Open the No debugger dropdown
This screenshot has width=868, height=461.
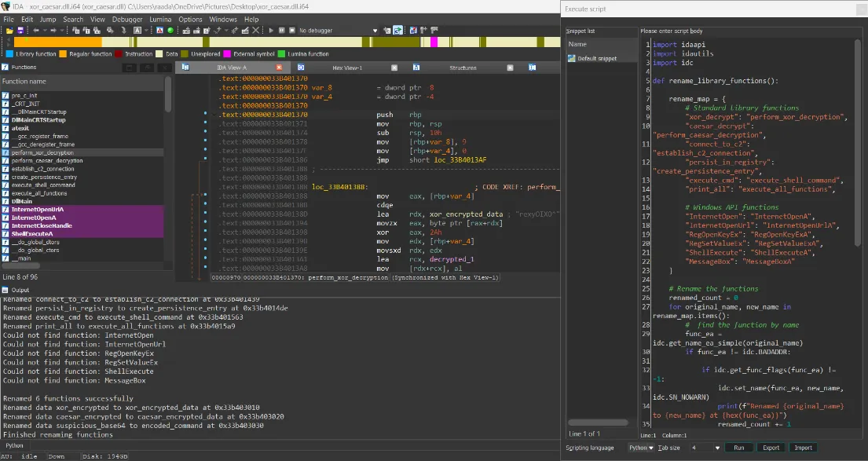click(x=375, y=31)
